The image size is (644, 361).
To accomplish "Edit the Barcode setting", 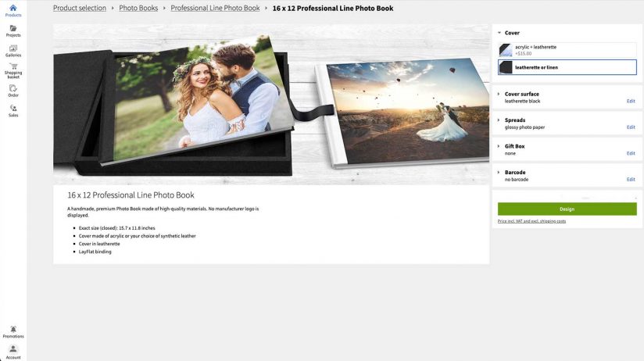I will (x=631, y=180).
